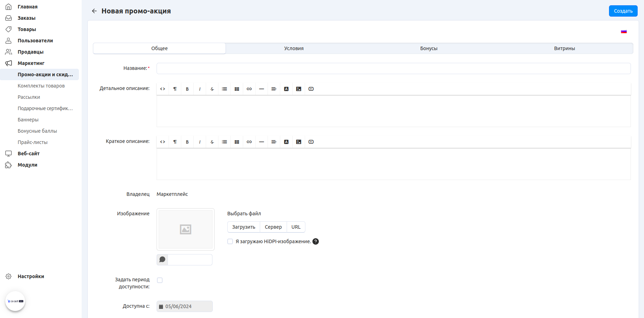
Task: Click the HiDPI help question mark icon
Action: point(316,241)
